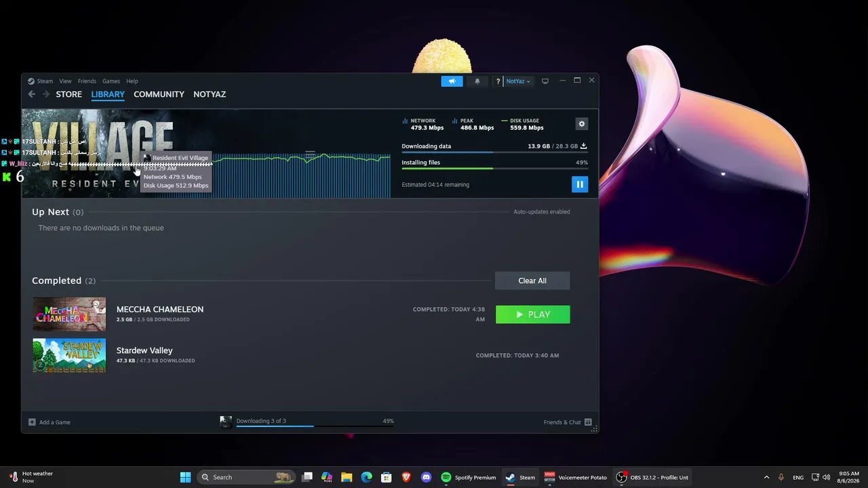Viewport: 868px width, 488px height.
Task: Open File Explorer from the taskbar
Action: 347,477
